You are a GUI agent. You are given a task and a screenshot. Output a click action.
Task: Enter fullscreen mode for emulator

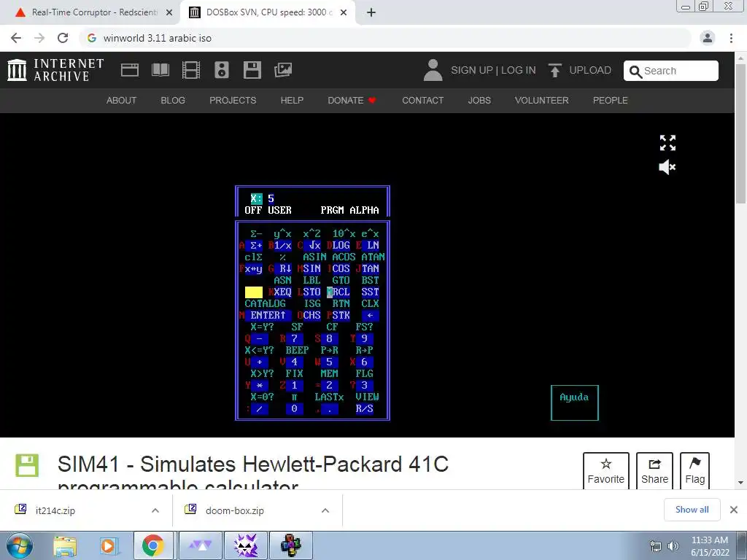(x=667, y=142)
